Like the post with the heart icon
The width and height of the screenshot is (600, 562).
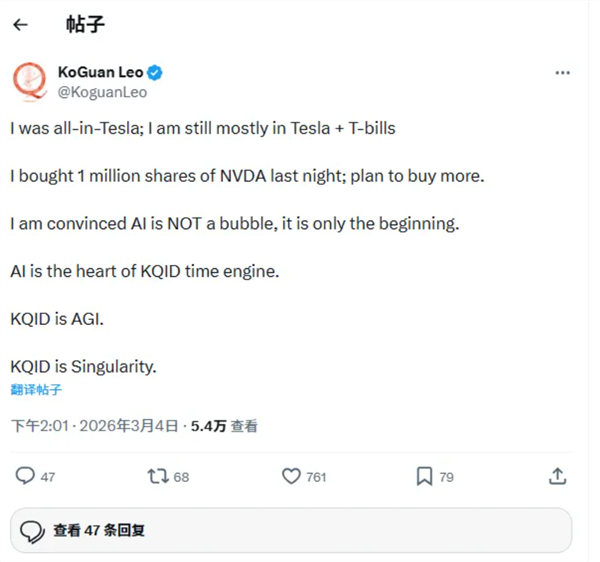[x=291, y=476]
